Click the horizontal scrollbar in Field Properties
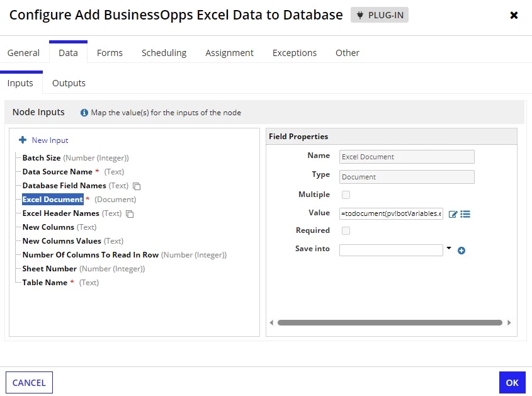The image size is (532, 396). click(390, 323)
